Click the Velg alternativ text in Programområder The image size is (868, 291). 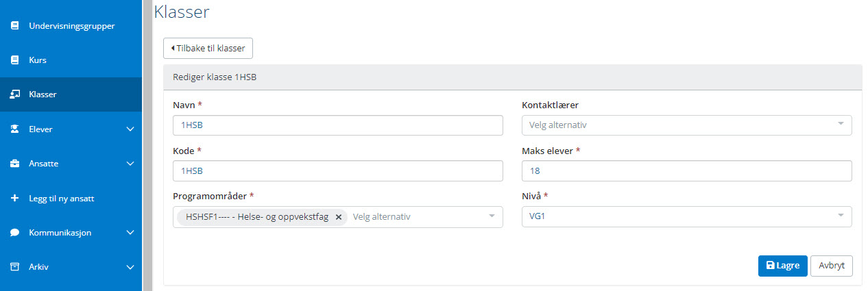click(x=381, y=216)
